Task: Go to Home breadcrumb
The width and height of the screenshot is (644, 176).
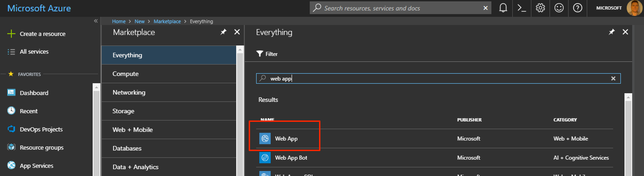Action: pyautogui.click(x=119, y=22)
